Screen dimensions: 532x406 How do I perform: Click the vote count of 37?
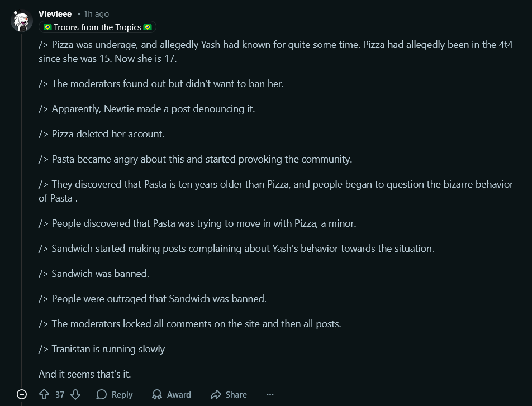click(x=60, y=394)
